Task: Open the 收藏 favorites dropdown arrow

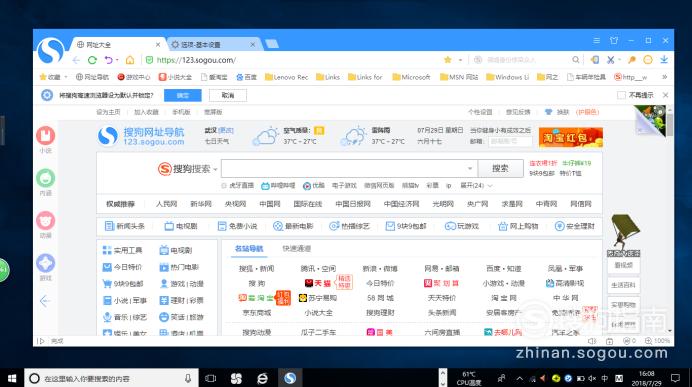Action: coord(66,77)
